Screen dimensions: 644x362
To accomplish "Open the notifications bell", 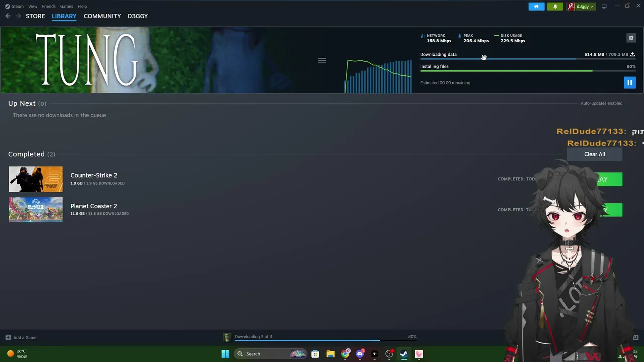I will tap(555, 6).
